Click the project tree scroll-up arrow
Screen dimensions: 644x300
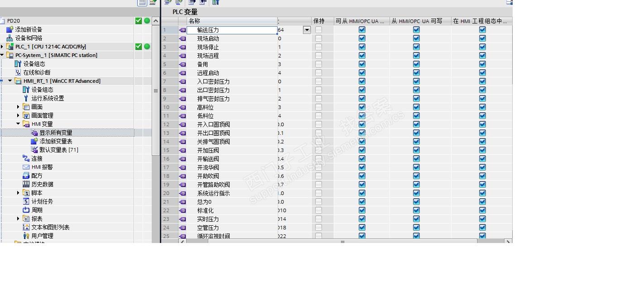tap(156, 21)
